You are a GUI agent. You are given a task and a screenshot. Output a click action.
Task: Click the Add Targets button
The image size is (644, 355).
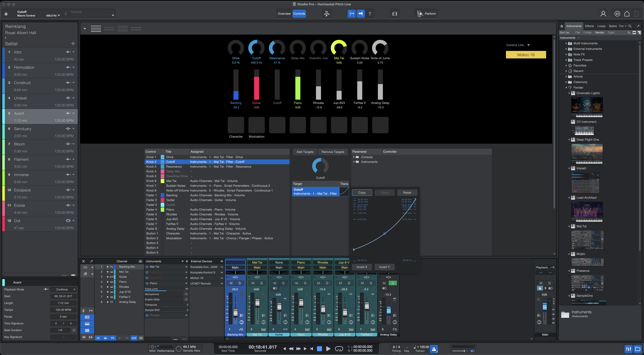click(x=305, y=152)
